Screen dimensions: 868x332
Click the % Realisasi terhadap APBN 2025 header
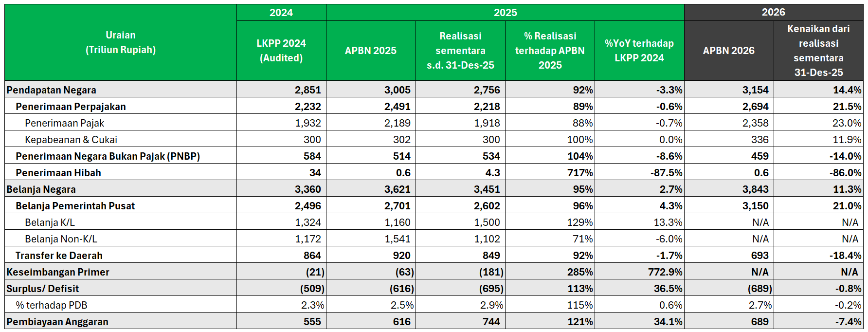pyautogui.click(x=550, y=51)
